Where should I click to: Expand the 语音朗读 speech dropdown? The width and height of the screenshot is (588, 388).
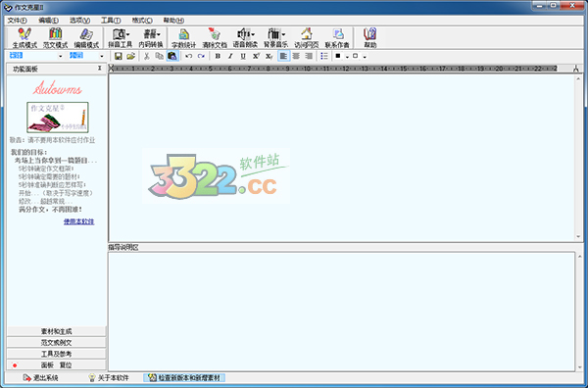tap(253, 34)
